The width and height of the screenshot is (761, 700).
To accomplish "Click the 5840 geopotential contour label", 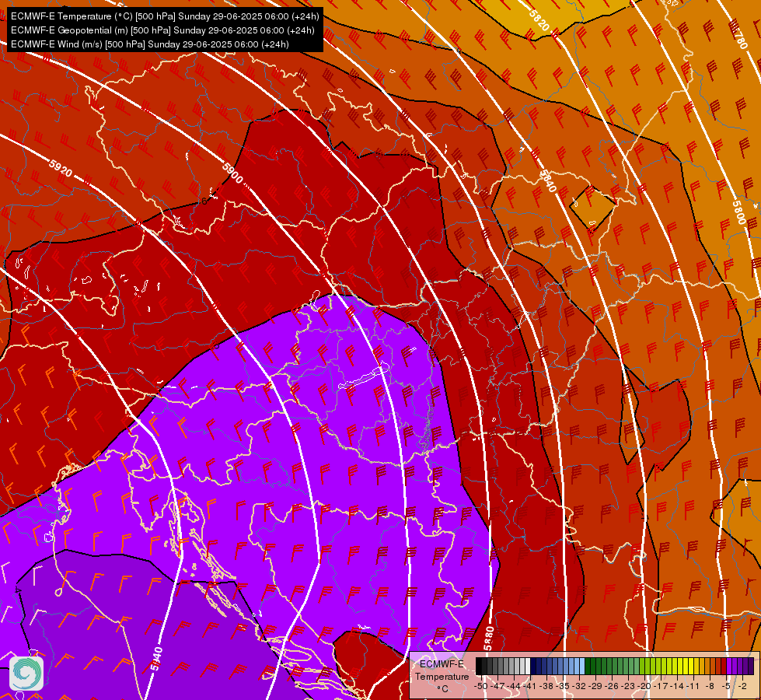I will (548, 180).
